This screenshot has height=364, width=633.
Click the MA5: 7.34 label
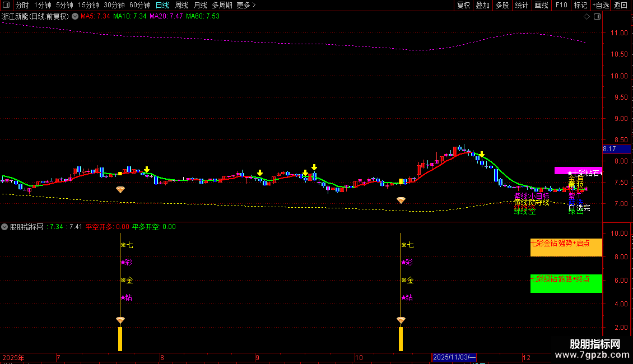pyautogui.click(x=95, y=16)
